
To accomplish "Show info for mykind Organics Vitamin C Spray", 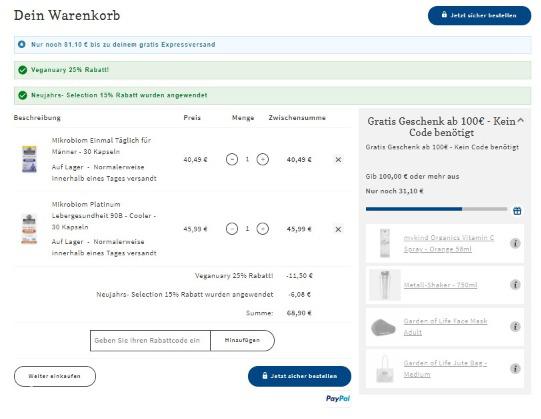I will (515, 243).
